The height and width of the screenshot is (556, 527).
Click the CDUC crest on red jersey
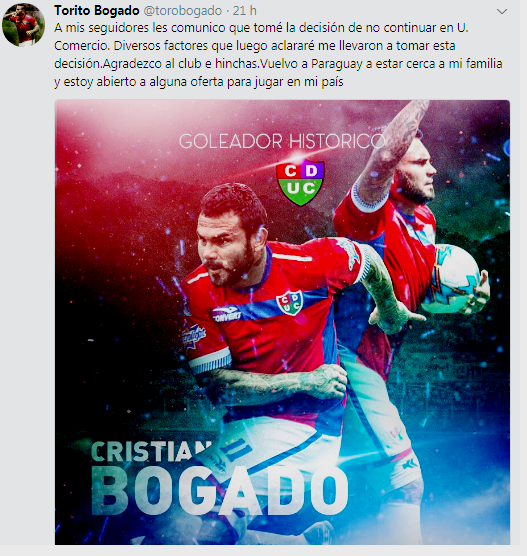[290, 303]
